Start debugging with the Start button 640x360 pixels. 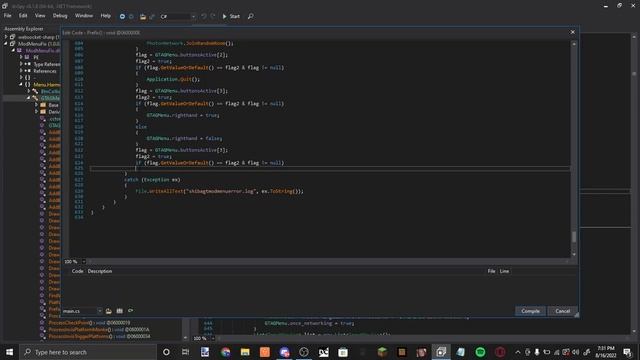231,16
